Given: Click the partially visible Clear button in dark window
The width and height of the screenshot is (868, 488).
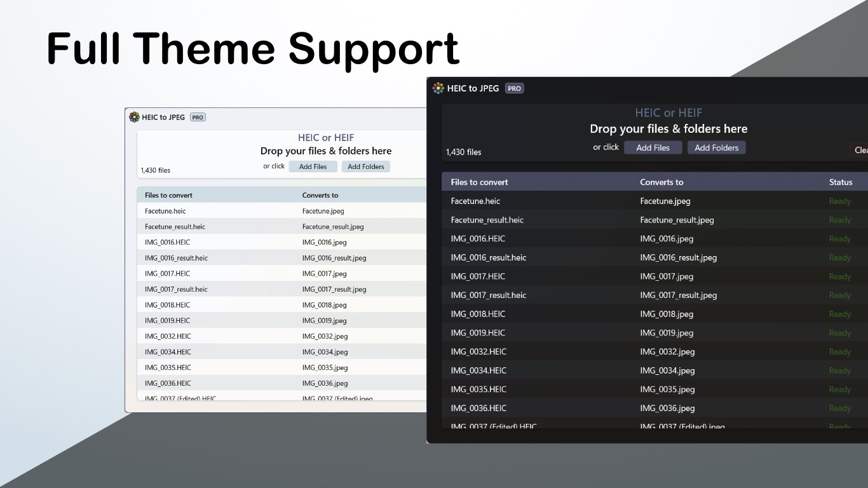Looking at the screenshot, I should (x=859, y=150).
